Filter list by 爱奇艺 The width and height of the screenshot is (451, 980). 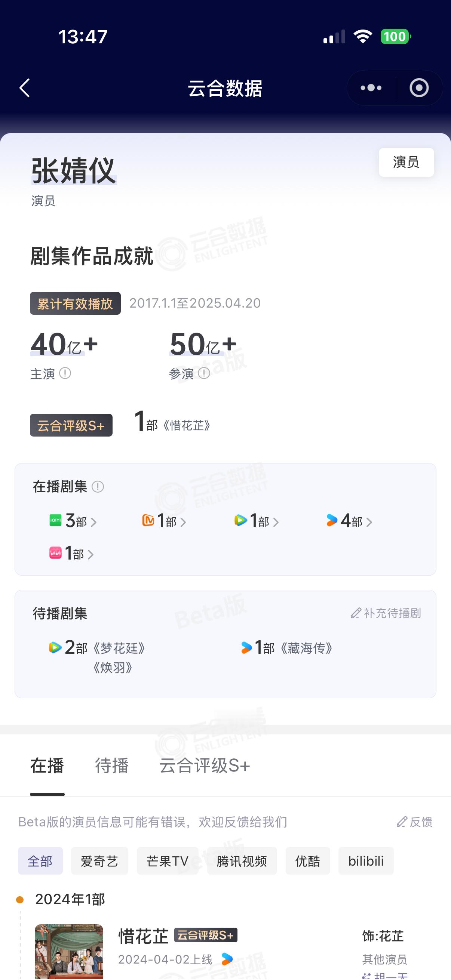[99, 861]
